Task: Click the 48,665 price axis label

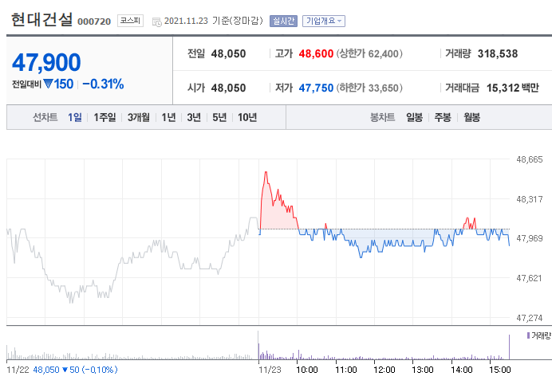Action: click(x=529, y=159)
